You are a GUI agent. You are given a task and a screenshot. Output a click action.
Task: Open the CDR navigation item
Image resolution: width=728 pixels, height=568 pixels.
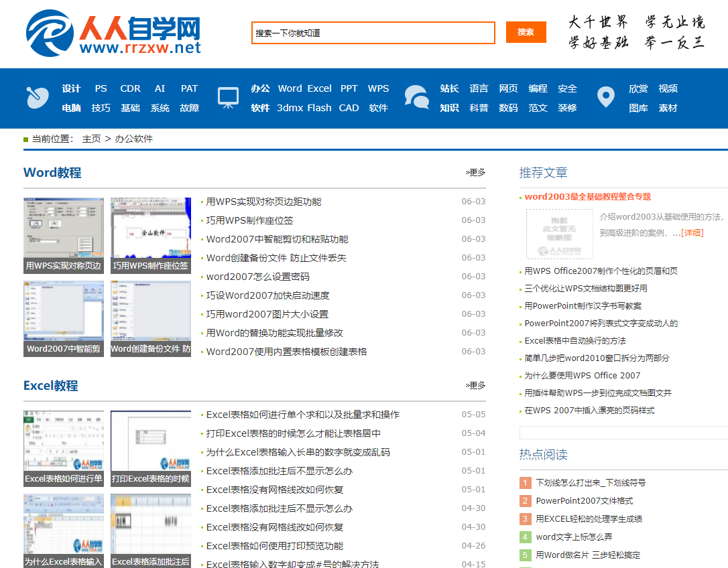131,88
